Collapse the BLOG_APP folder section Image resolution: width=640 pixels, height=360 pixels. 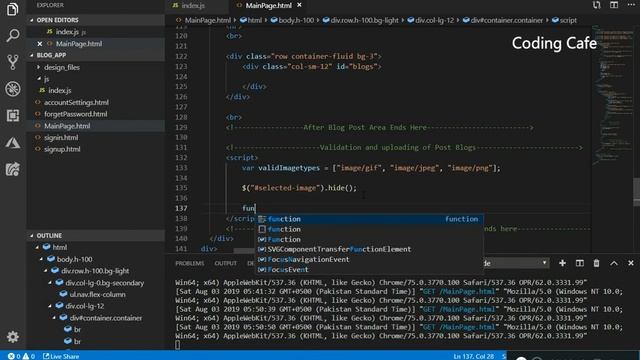[x=32, y=55]
